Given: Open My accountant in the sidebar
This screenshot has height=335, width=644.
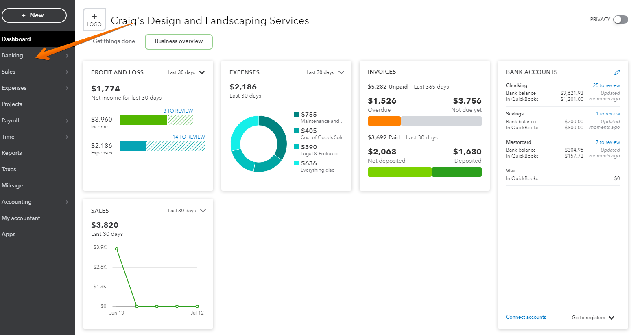Looking at the screenshot, I should 37,218.
